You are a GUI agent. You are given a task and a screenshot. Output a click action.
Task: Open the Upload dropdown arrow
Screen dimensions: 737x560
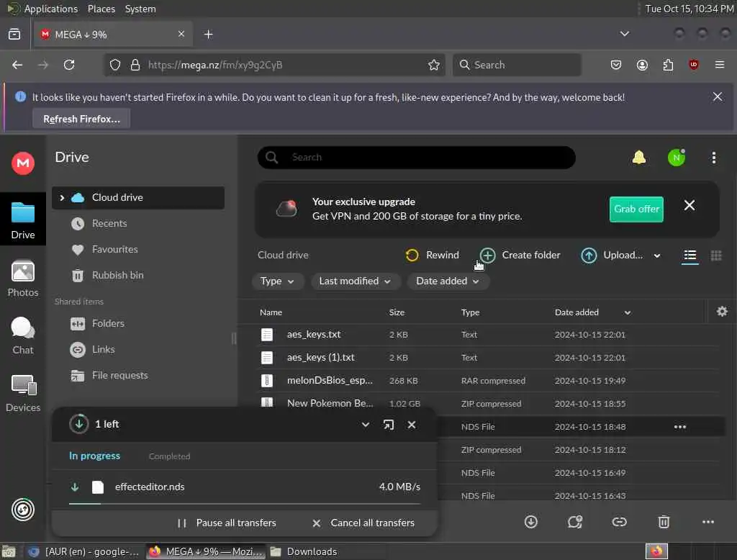[656, 256]
